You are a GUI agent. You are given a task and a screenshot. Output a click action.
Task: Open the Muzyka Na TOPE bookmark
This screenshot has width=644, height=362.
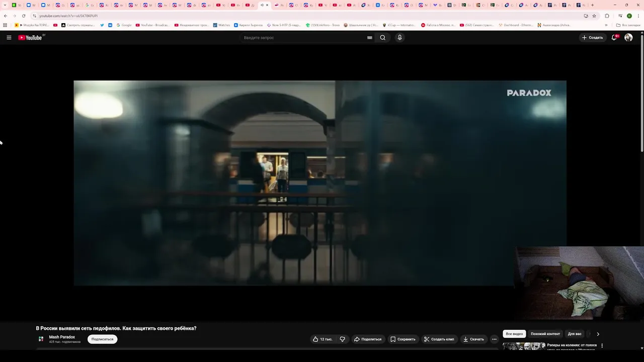(x=32, y=25)
